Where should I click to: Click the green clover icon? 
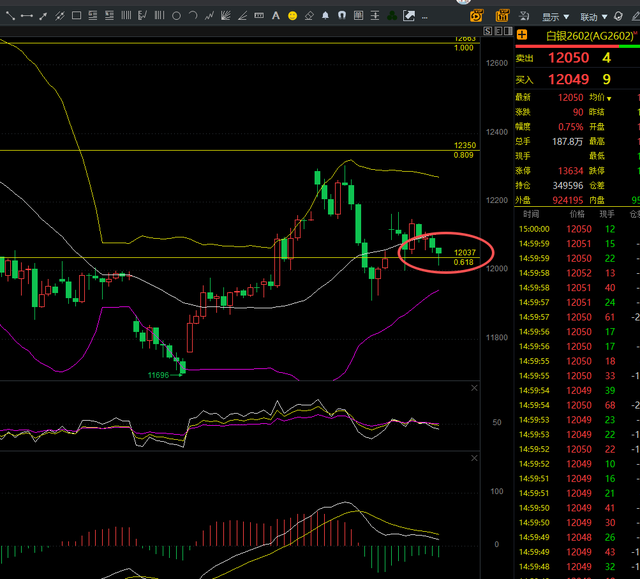392,16
